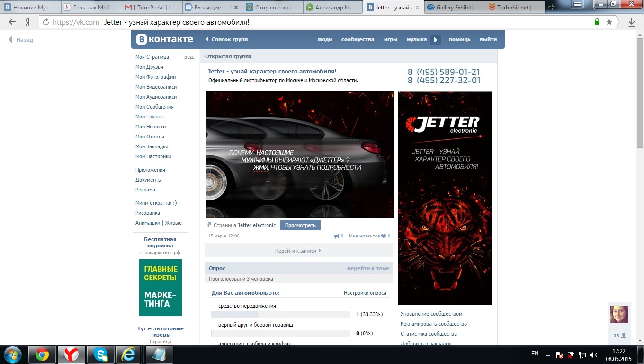This screenshot has width=644, height=364.
Task: Click 'сообщества' in the VK header
Action: click(x=358, y=40)
